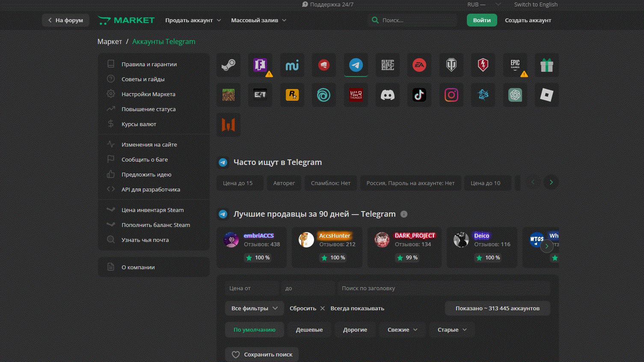Viewport: 644px width, 362px height.
Task: Open Курсы валют menu item
Action: 154,124
